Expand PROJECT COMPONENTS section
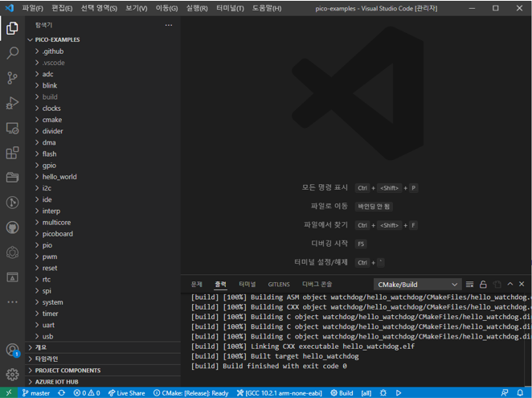 pos(103,371)
